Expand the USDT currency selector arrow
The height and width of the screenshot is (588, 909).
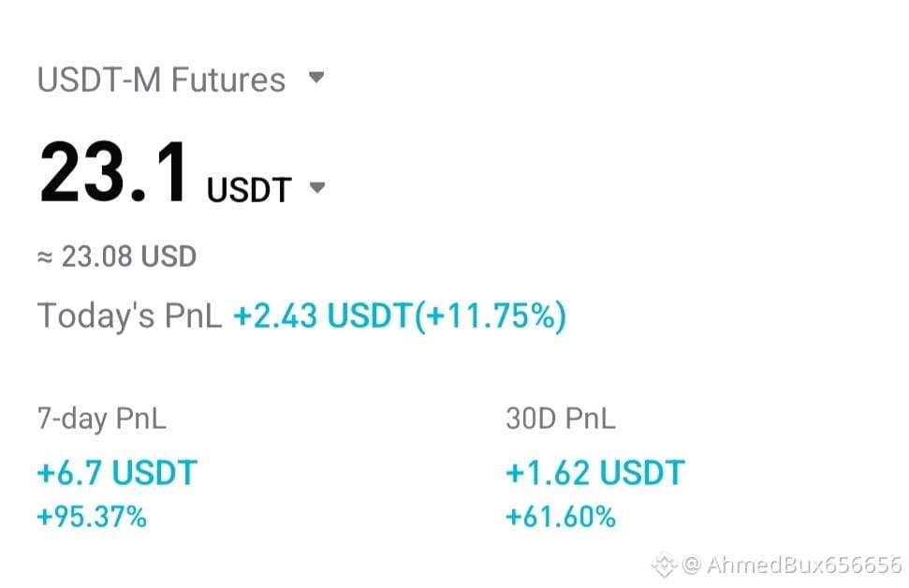pos(317,188)
